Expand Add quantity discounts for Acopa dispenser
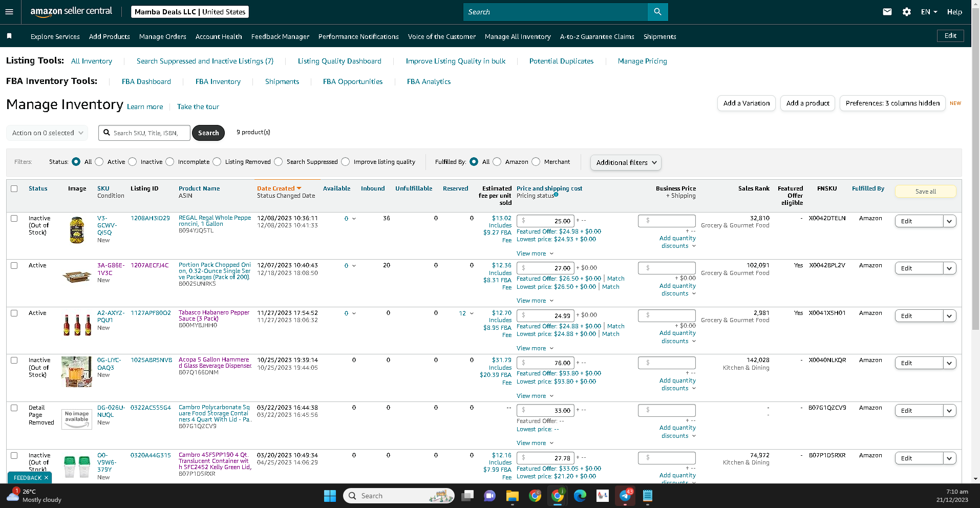980x508 pixels. [677, 384]
